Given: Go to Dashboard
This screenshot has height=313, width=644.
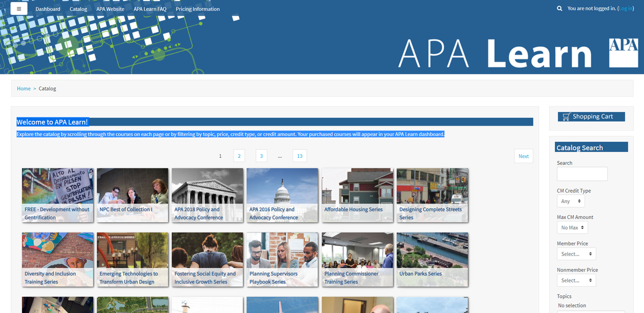Looking at the screenshot, I should (48, 9).
